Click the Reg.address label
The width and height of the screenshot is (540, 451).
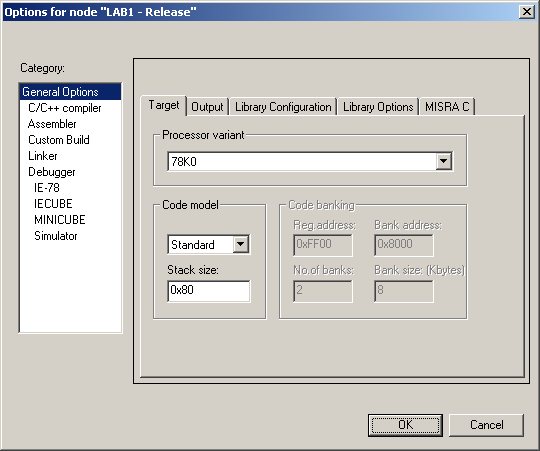coord(324,225)
